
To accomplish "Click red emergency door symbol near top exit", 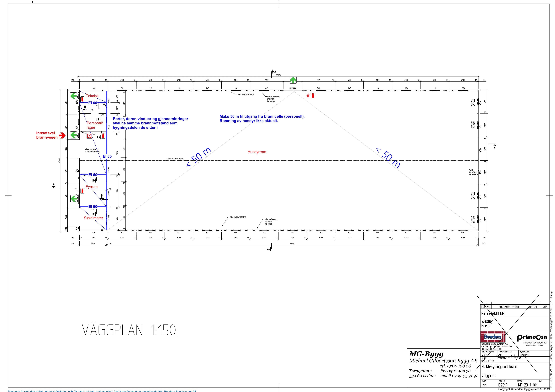I will click(307, 96).
